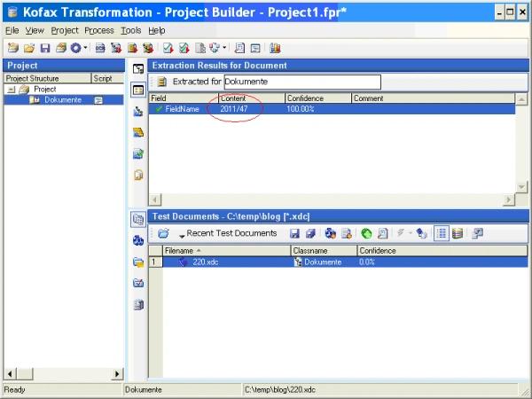Toggle the list view button in Test Documents toolbar
Viewport: 532px width, 399px height.
coord(442,233)
